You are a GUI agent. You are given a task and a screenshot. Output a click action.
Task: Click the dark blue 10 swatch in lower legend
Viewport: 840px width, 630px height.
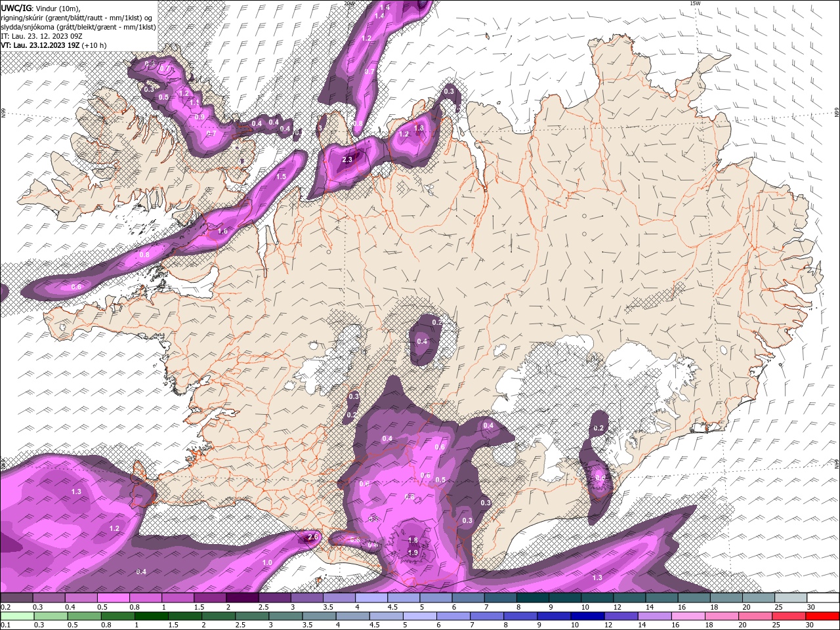tap(586, 616)
